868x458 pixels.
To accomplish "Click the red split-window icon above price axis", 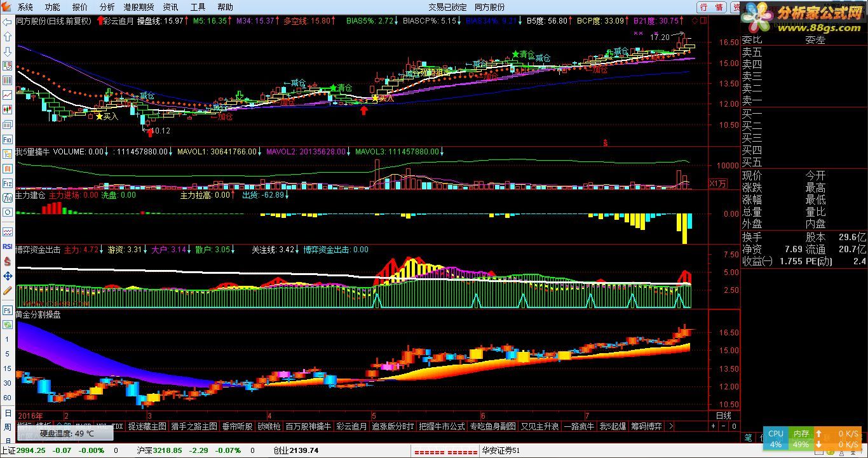I will tap(703, 20).
